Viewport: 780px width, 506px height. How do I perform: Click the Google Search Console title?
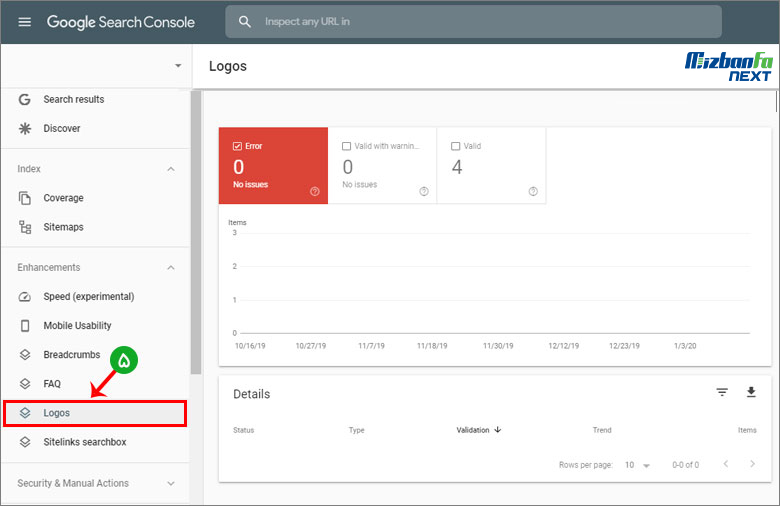tap(121, 22)
